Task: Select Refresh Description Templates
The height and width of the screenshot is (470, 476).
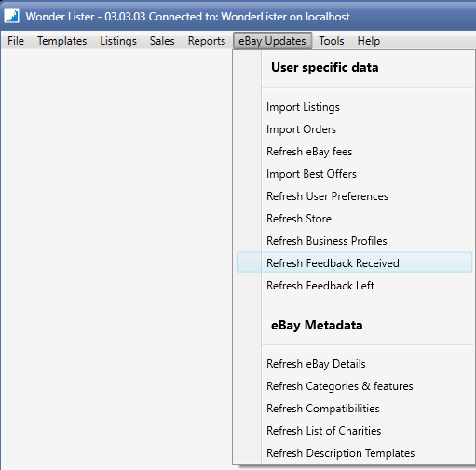Action: pyautogui.click(x=354, y=453)
